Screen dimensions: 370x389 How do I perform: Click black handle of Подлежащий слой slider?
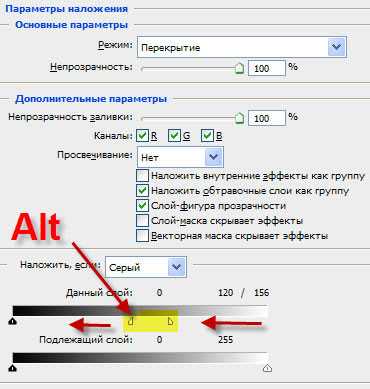click(x=13, y=368)
